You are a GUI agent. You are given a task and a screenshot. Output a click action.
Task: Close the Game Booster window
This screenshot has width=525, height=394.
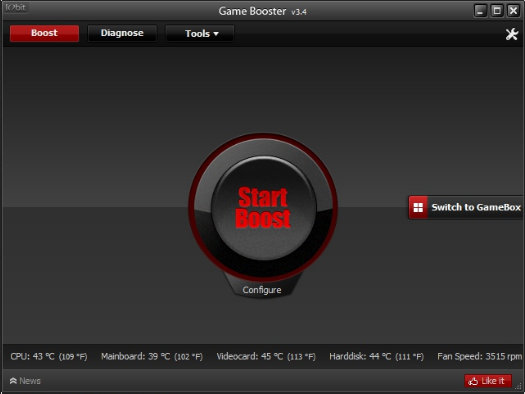[513, 11]
